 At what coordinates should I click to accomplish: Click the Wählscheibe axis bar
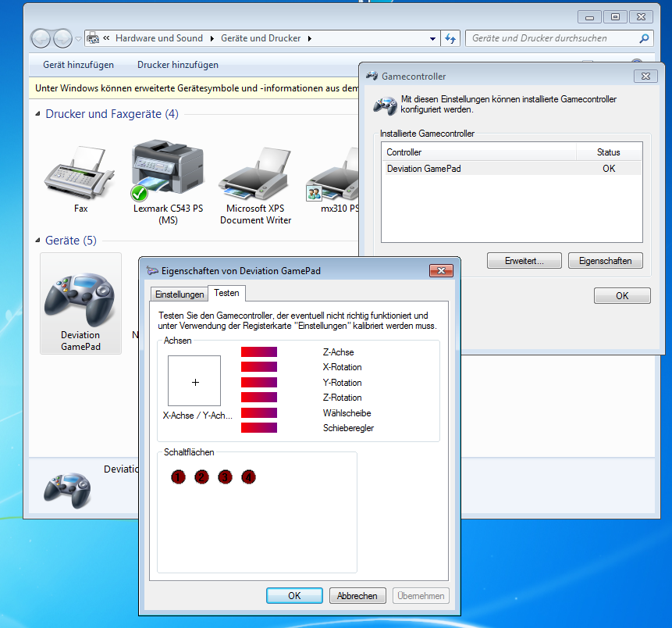pos(259,412)
